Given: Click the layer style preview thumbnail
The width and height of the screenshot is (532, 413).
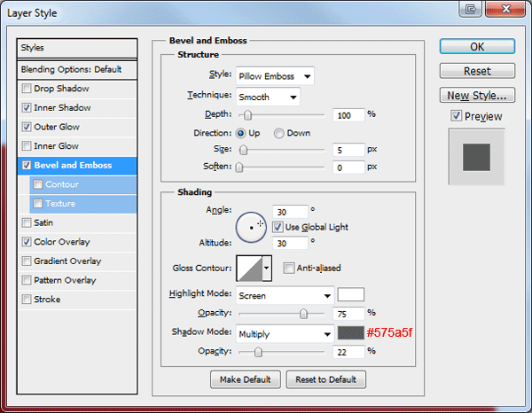Looking at the screenshot, I should [x=476, y=157].
